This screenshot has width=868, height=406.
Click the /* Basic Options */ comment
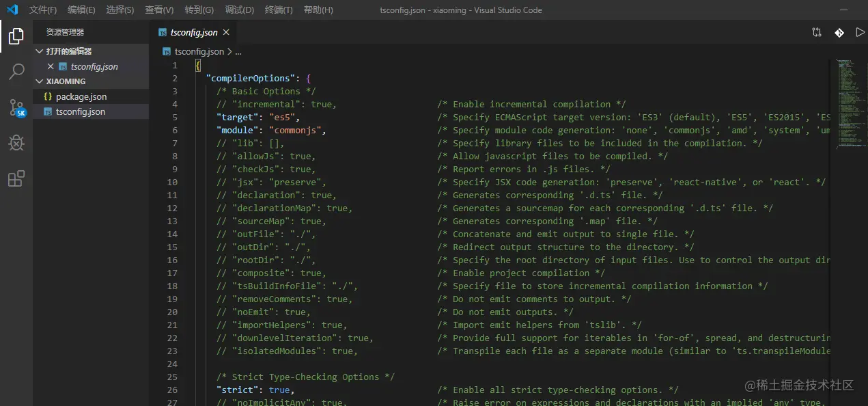pyautogui.click(x=266, y=91)
